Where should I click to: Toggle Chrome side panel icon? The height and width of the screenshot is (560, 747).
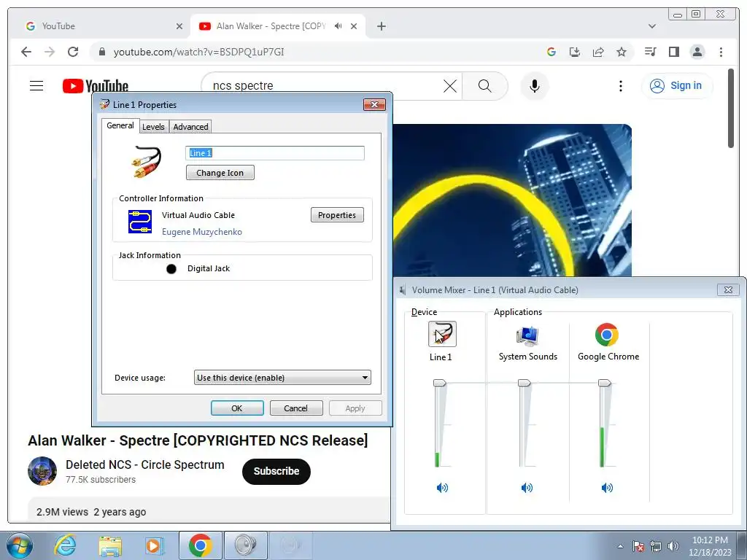click(x=673, y=52)
